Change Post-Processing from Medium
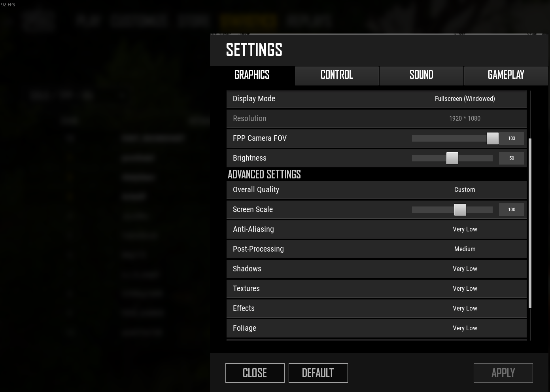Image resolution: width=550 pixels, height=392 pixels. [465, 249]
